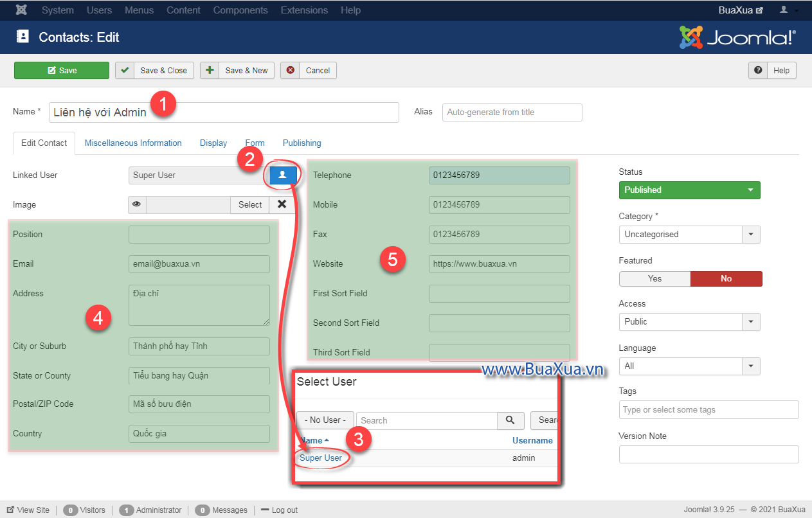The image size is (812, 518).
Task: Click the Address text area
Action: click(x=199, y=305)
